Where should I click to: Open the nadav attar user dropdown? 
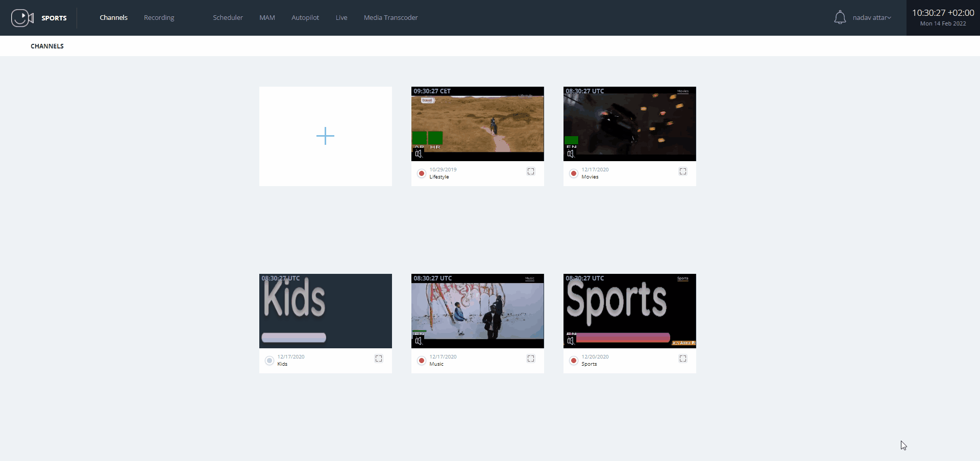click(872, 17)
